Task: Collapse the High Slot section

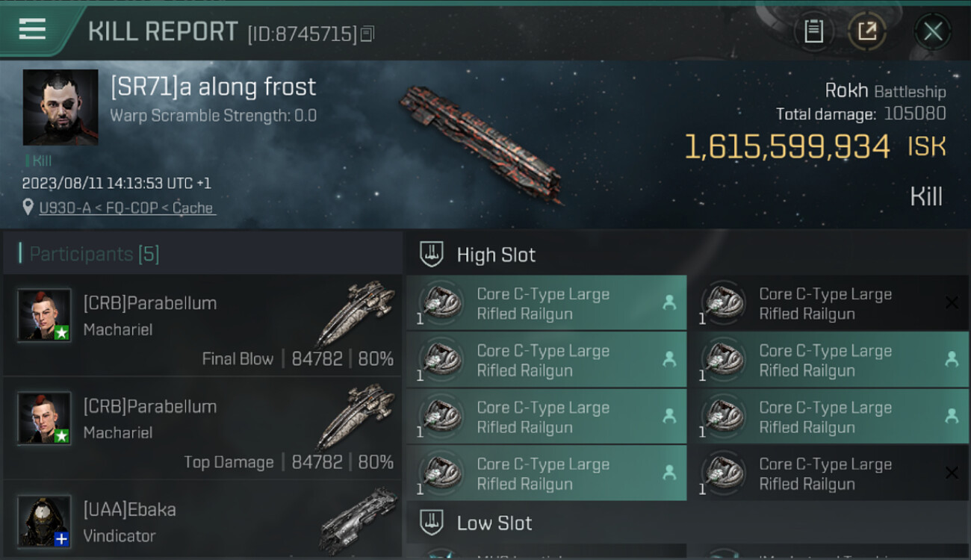Action: tap(432, 255)
